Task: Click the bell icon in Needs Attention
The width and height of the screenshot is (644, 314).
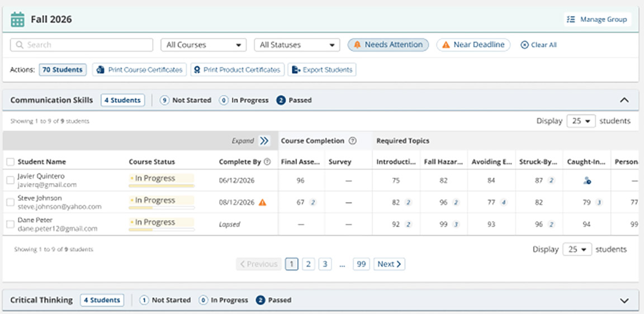Action: coord(357,45)
